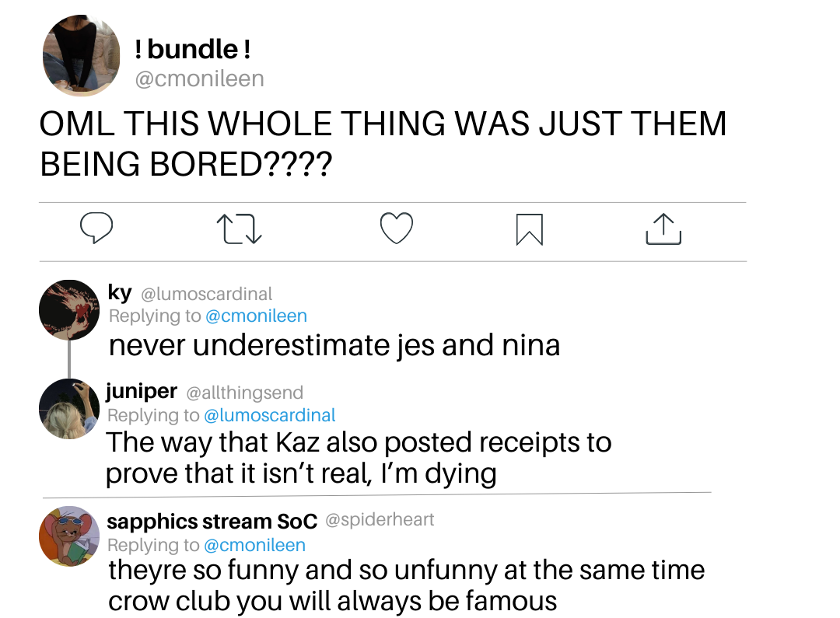Bookmark the tweet by @cmonileen
The width and height of the screenshot is (840, 618).
pos(530,229)
